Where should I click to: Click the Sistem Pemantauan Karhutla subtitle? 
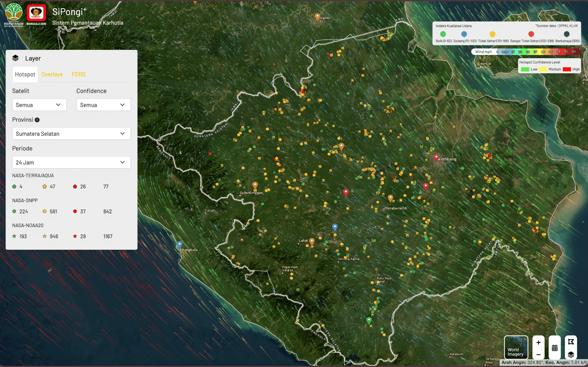click(x=88, y=23)
